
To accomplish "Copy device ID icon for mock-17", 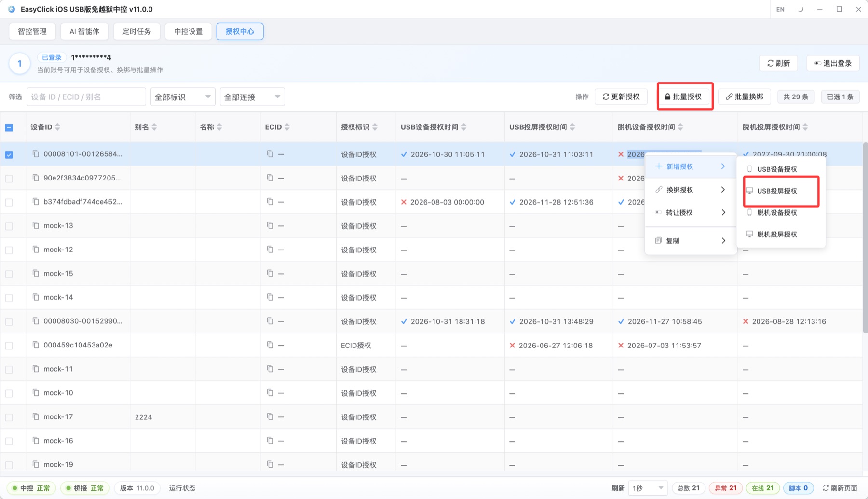I will (x=36, y=416).
